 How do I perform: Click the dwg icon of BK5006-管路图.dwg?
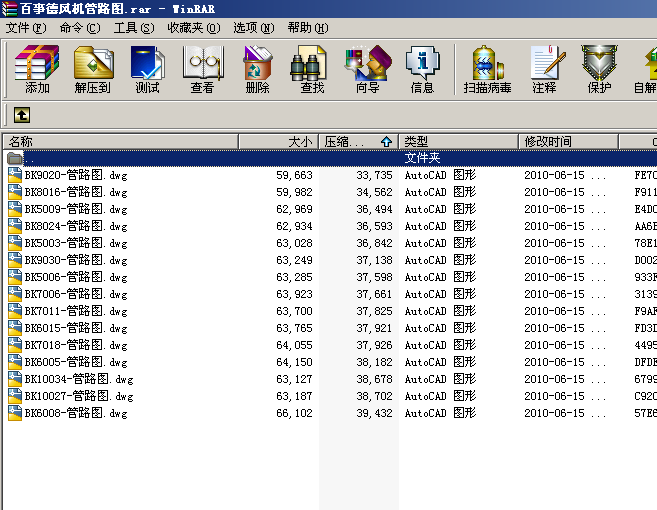15,277
